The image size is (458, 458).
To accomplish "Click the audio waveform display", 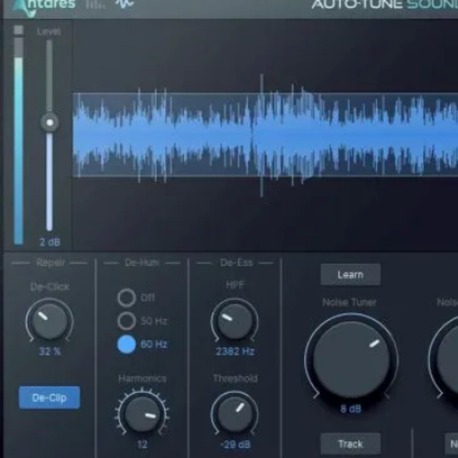I will (x=265, y=134).
